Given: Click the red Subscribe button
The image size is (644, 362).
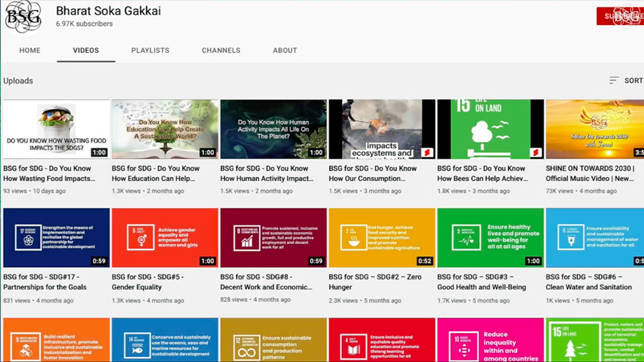Looking at the screenshot, I should point(620,17).
